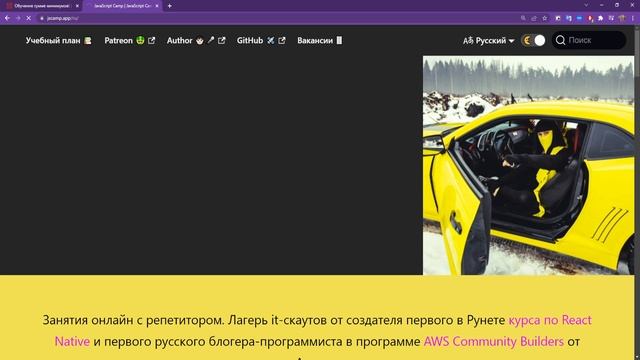
Task: Click the book emoji next to Учебный план
Action: pyautogui.click(x=88, y=40)
